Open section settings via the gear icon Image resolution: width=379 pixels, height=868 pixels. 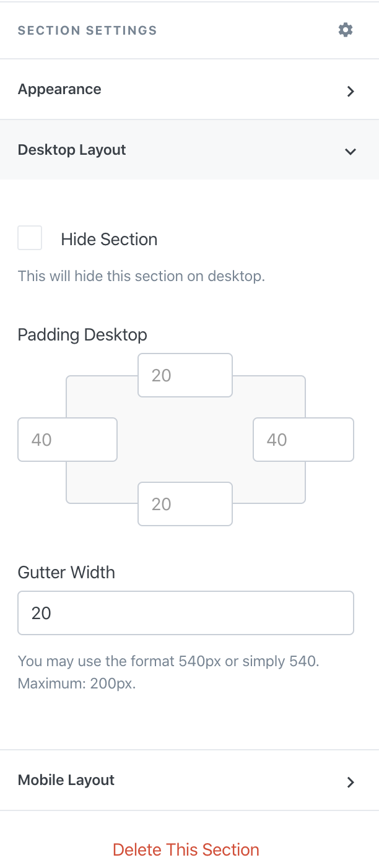tap(345, 29)
